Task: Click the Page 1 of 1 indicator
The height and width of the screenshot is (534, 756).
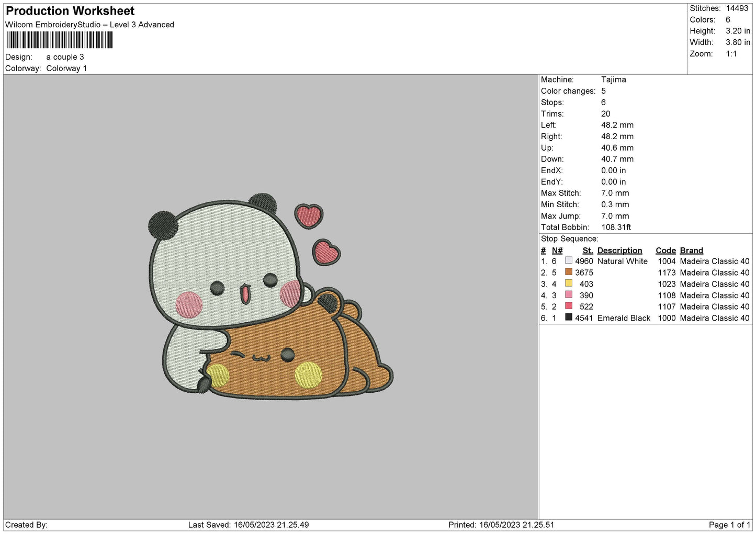Action: (729, 525)
